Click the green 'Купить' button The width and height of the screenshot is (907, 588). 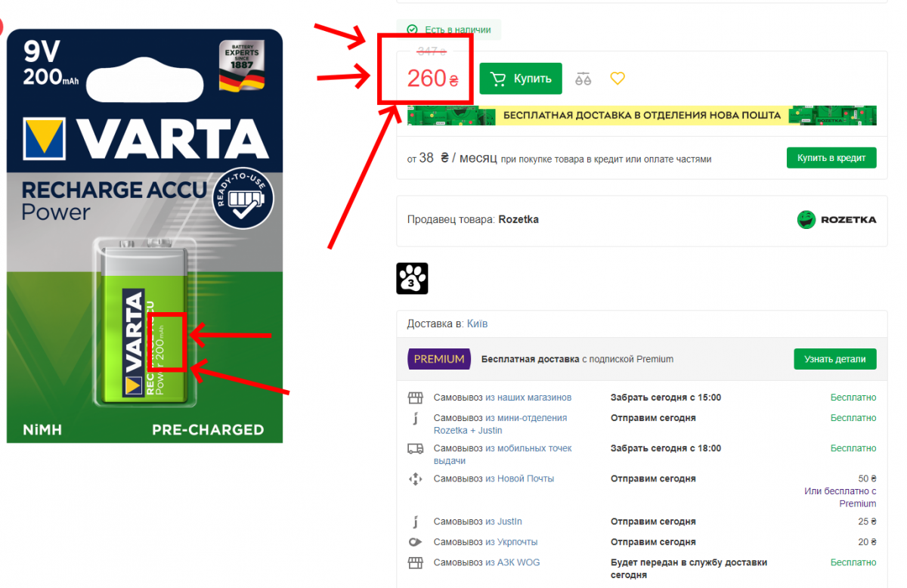point(521,79)
